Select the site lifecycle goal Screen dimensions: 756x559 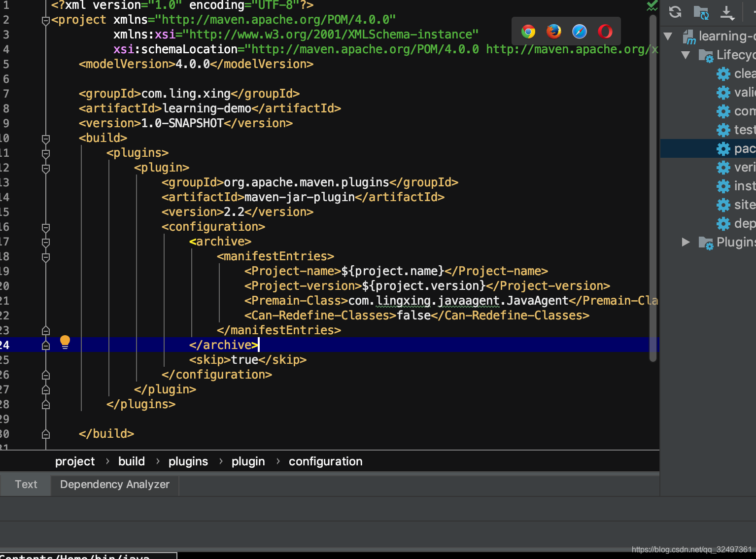click(x=736, y=205)
